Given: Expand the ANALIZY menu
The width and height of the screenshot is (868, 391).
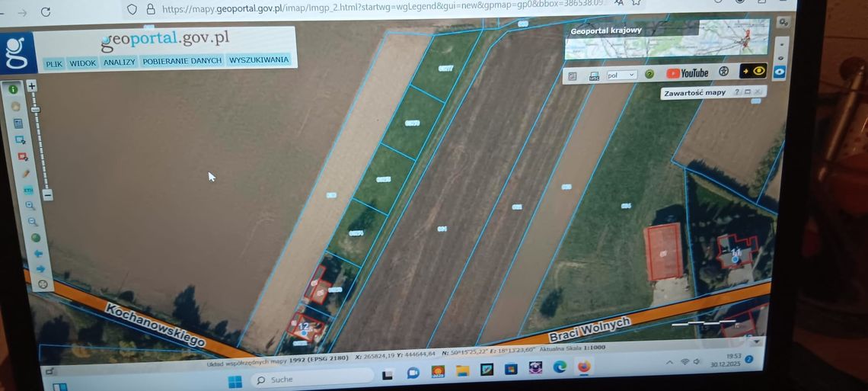Looking at the screenshot, I should click(x=120, y=62).
